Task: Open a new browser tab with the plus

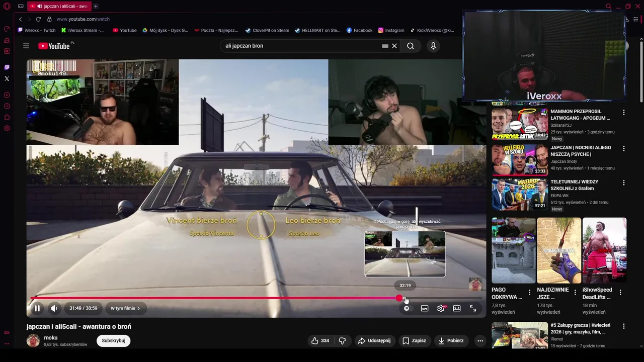Action: click(x=96, y=6)
